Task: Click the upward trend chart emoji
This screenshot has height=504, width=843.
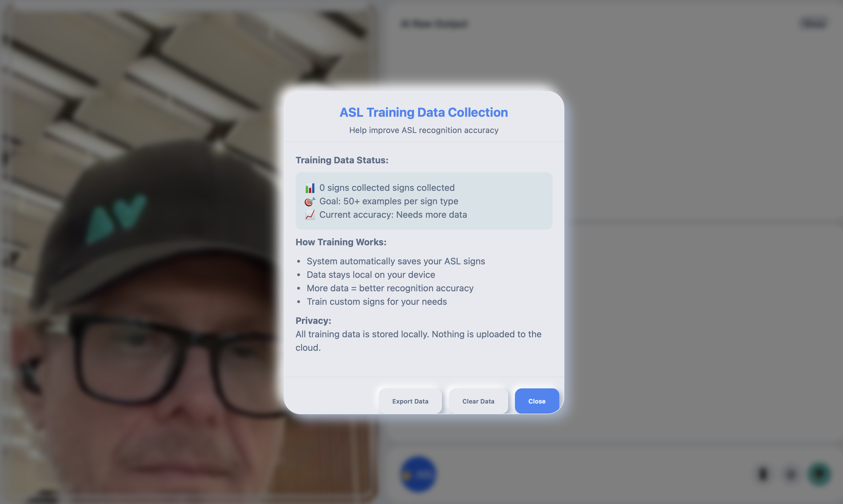Action: (310, 215)
